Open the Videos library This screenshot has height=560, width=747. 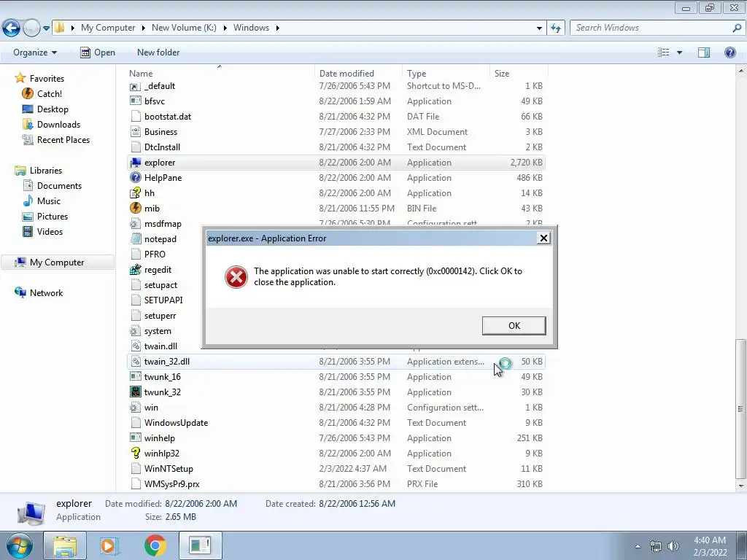tap(50, 231)
